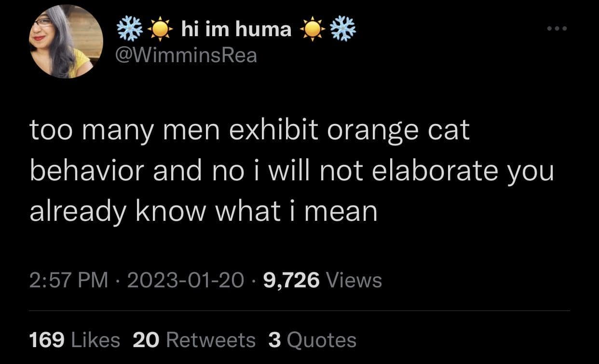The width and height of the screenshot is (599, 364).
Task: Click the first snowflake emoji before the name
Action: coord(130,30)
